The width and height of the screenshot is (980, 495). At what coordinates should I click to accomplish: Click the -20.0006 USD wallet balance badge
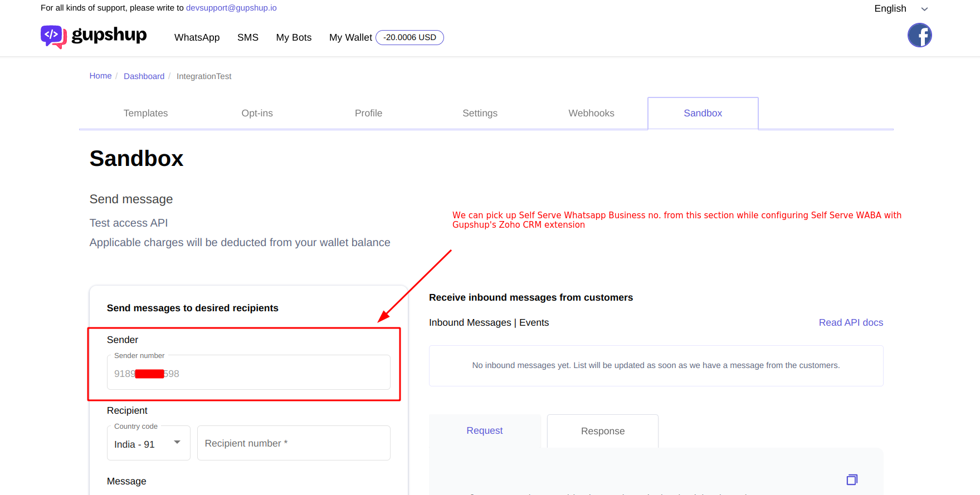click(x=409, y=37)
